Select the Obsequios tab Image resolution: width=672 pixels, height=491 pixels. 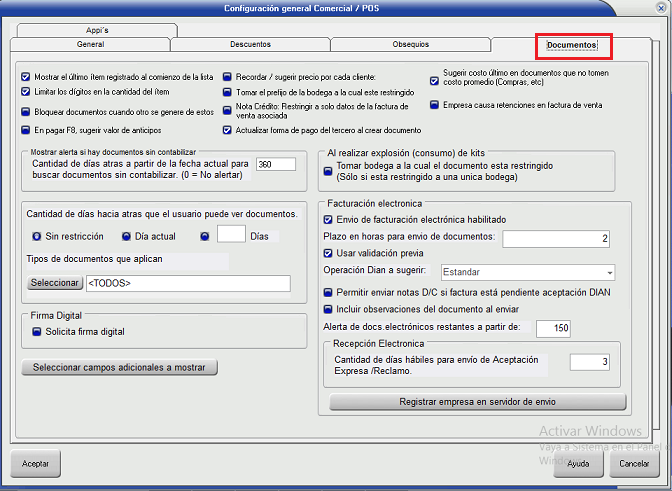(410, 45)
